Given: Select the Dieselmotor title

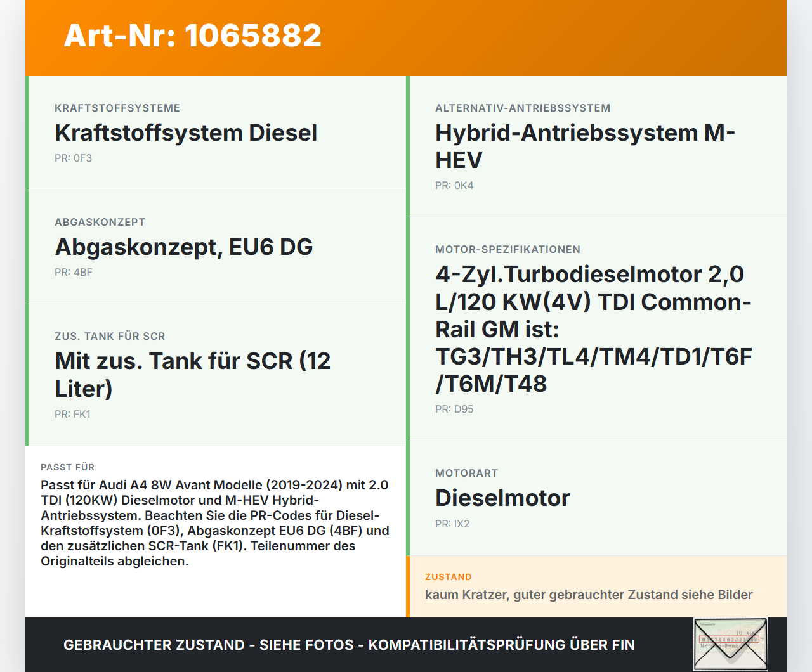Looking at the screenshot, I should pos(502,498).
